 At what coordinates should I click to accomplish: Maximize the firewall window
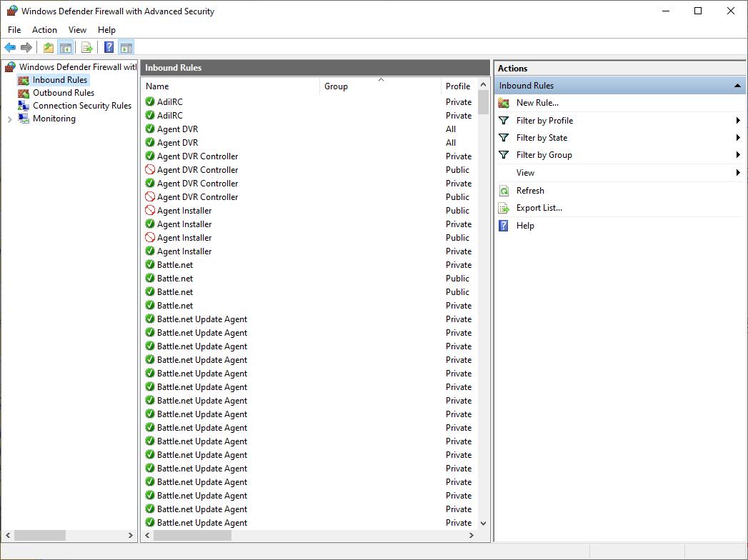pos(698,11)
